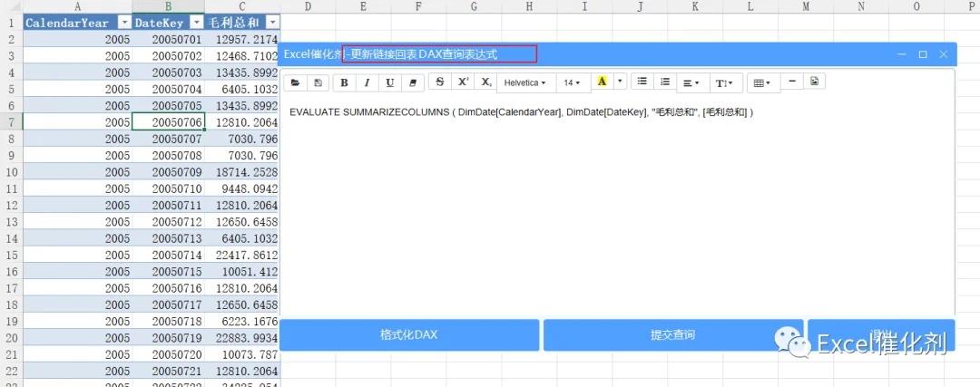Insert an ordered numbered list
This screenshot has width=980, height=387.
tap(665, 82)
